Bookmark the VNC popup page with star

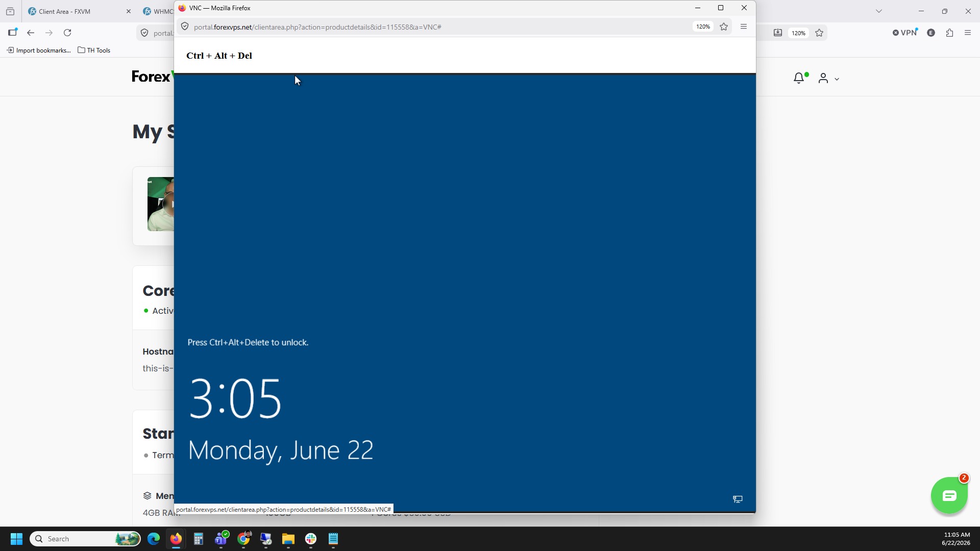click(724, 27)
